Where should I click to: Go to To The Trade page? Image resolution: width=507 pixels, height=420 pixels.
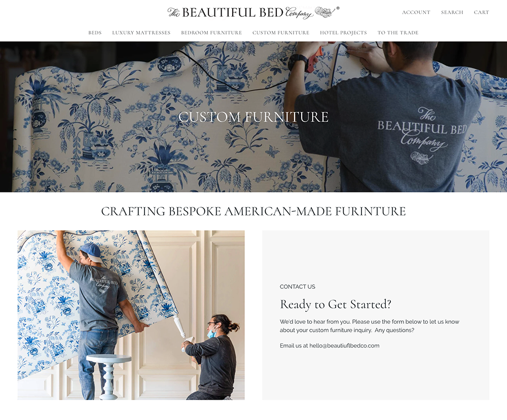397,32
